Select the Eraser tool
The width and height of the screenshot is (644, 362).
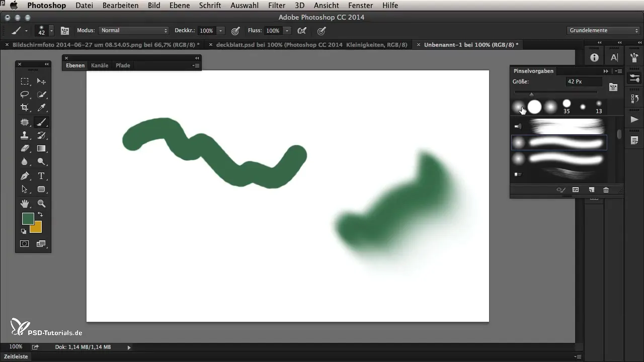pos(24,148)
